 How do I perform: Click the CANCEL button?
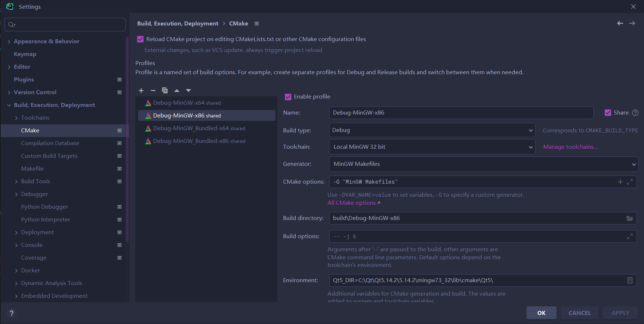pos(580,313)
